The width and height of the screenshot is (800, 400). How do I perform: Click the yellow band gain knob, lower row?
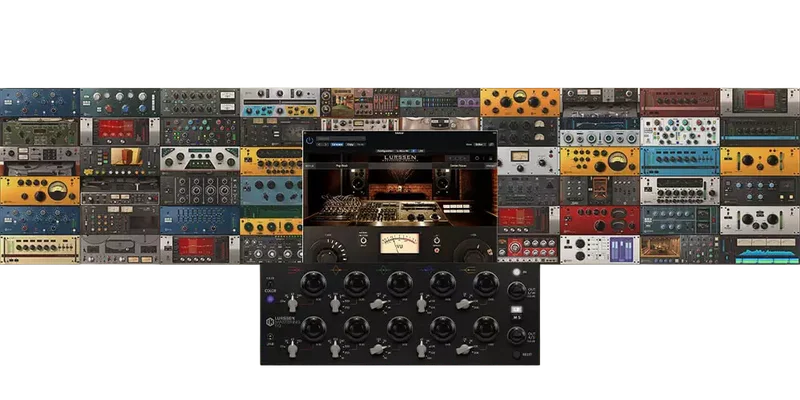point(486,329)
